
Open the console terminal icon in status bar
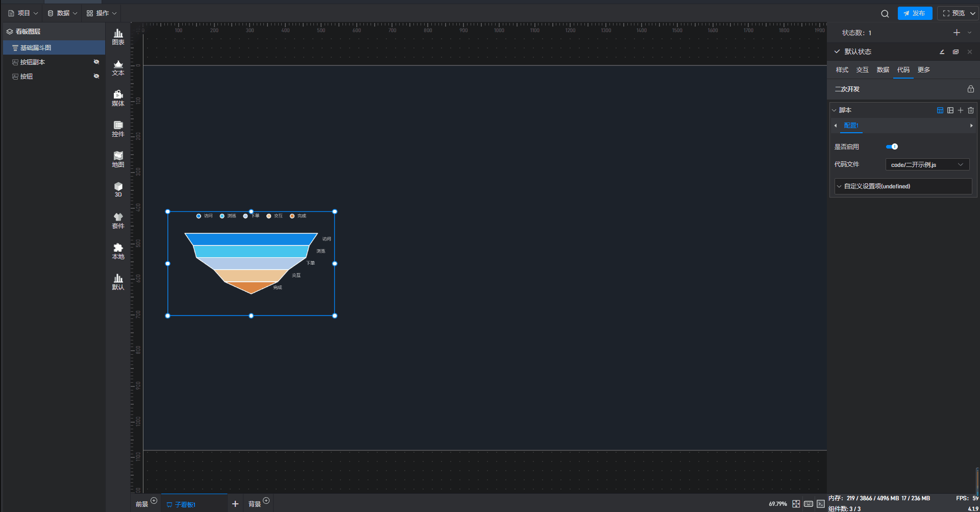(821, 504)
